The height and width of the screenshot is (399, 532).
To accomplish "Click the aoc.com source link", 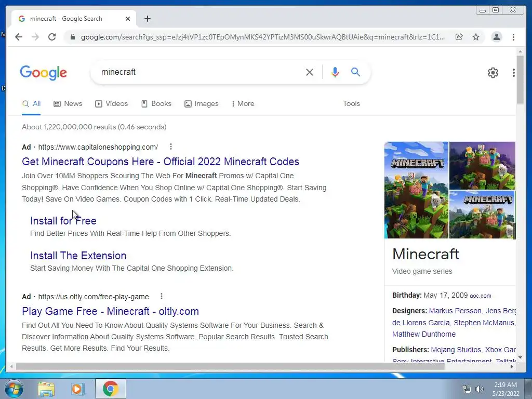I will [481, 296].
